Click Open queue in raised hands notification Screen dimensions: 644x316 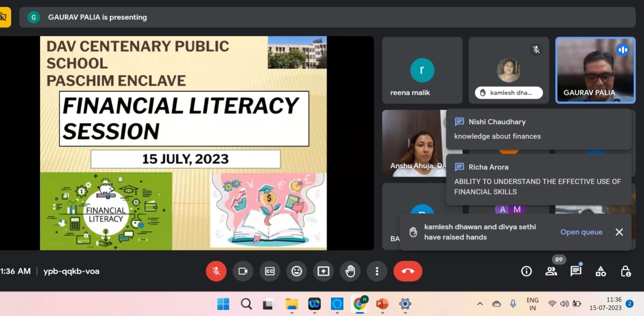click(581, 232)
